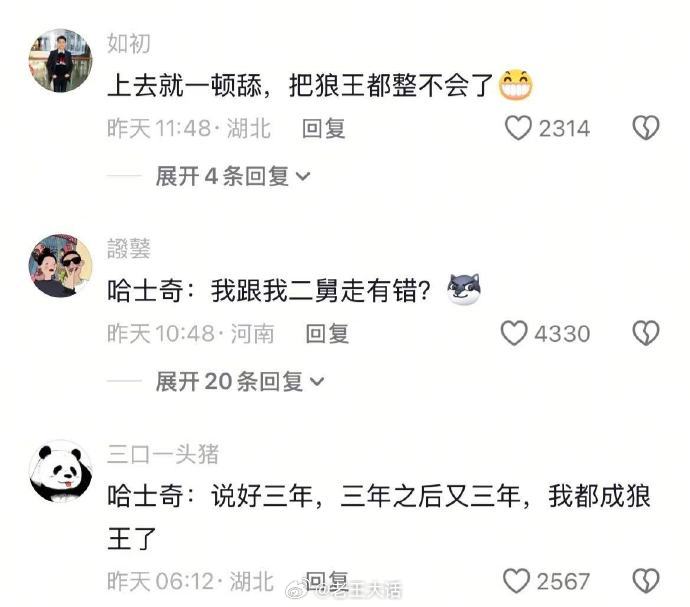The height and width of the screenshot is (607, 690).
Task: Open username 如初
Action: 128,44
